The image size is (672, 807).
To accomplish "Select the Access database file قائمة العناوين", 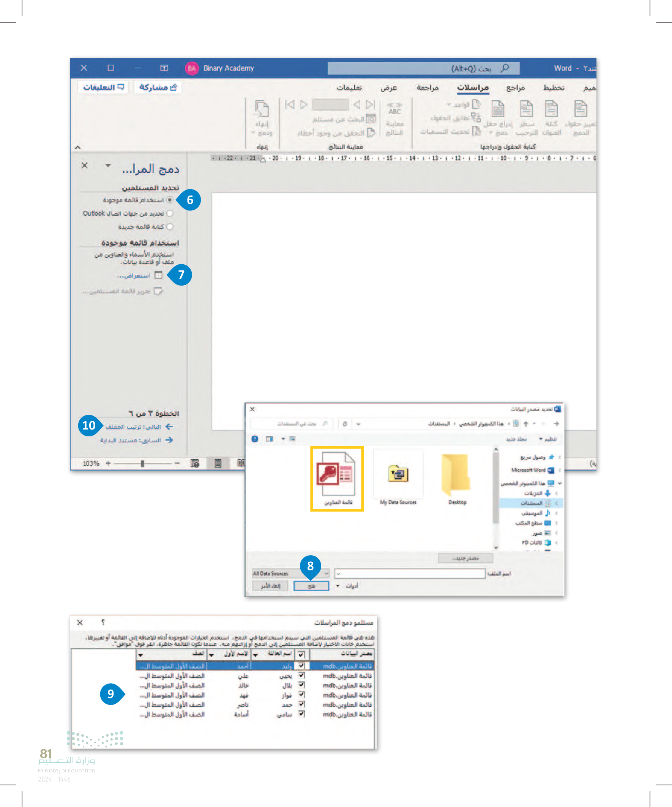I will (x=337, y=479).
